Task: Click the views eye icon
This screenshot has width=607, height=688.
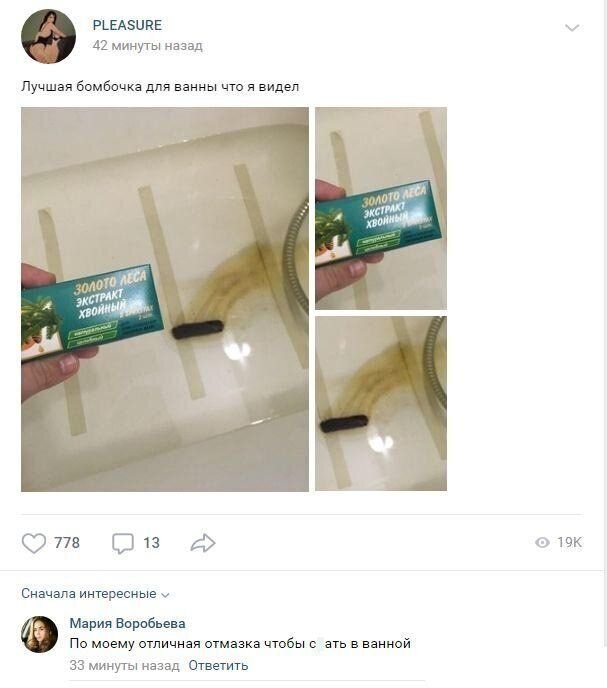Action: coord(542,543)
